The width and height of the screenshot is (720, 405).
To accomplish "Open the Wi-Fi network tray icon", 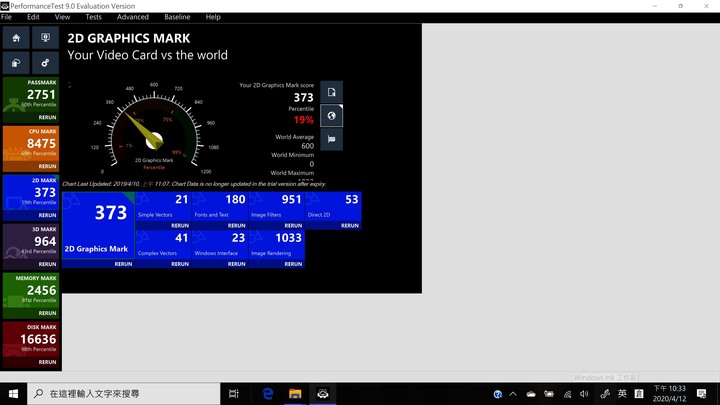I will pyautogui.click(x=568, y=394).
